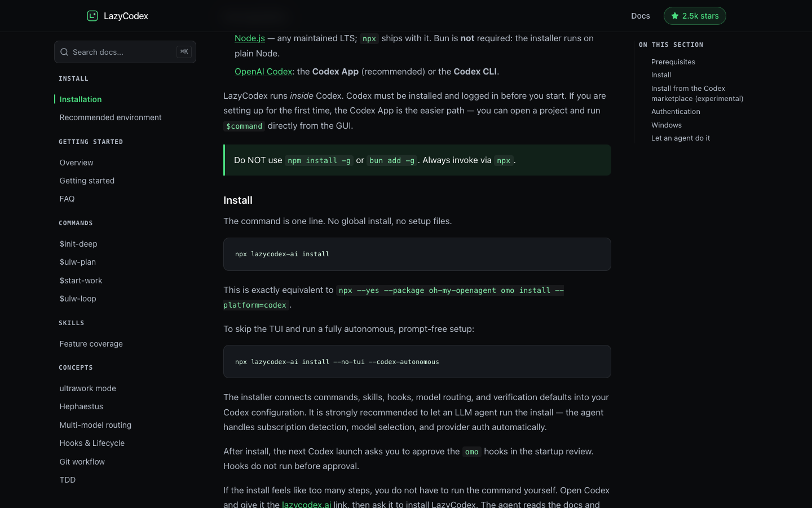812x508 pixels.
Task: Select Multi-model routing concept page
Action: (95, 425)
